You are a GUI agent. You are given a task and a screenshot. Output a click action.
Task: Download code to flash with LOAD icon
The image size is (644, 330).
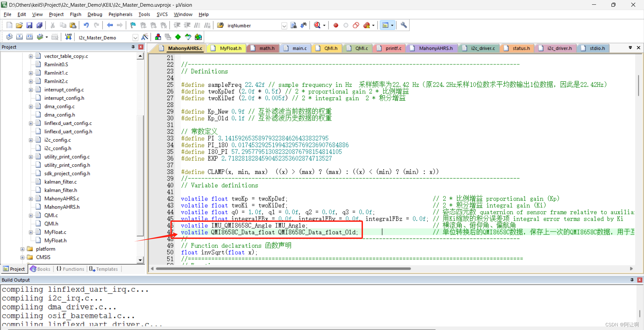click(x=68, y=37)
